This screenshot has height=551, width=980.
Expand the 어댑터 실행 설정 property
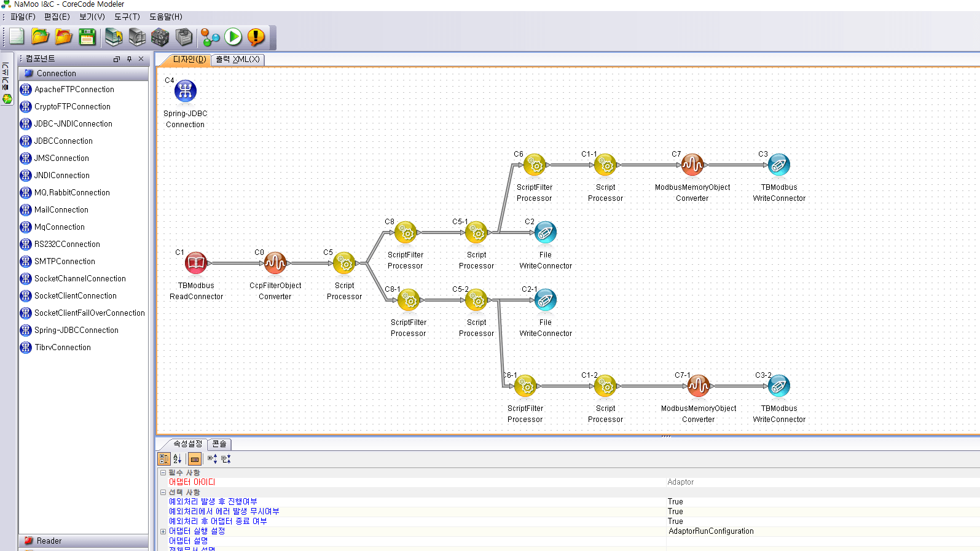[163, 531]
